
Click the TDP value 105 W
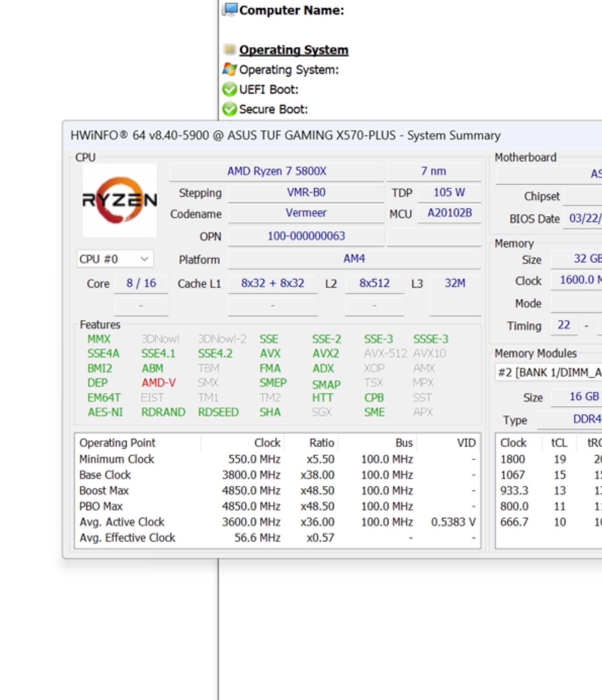449,192
